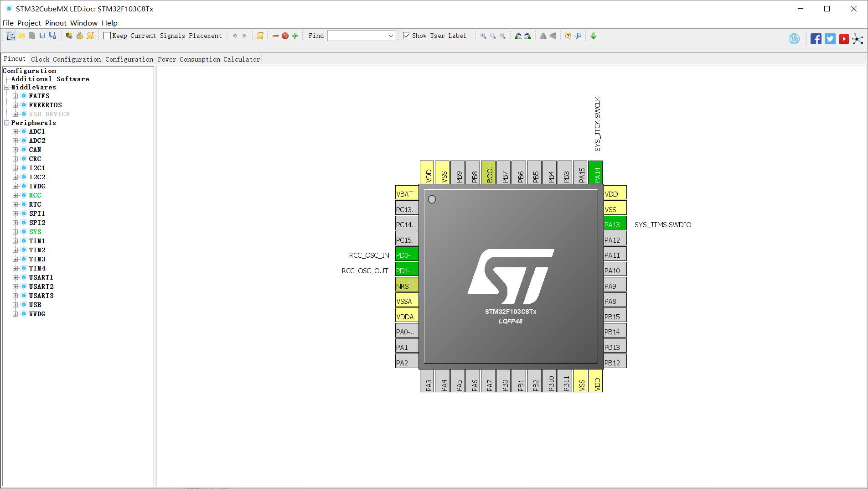868x489 pixels.
Task: Switch to the Clock Configuration tab
Action: [66, 59]
